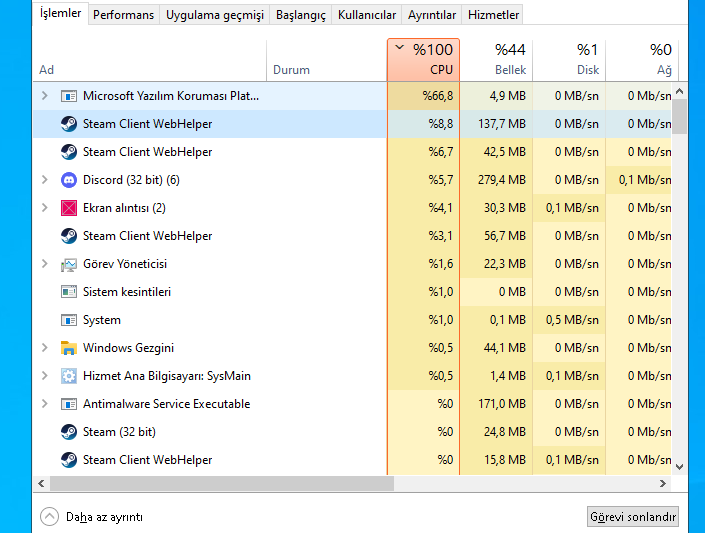
Task: Click the Sistem kesintileri icon
Action: click(69, 292)
